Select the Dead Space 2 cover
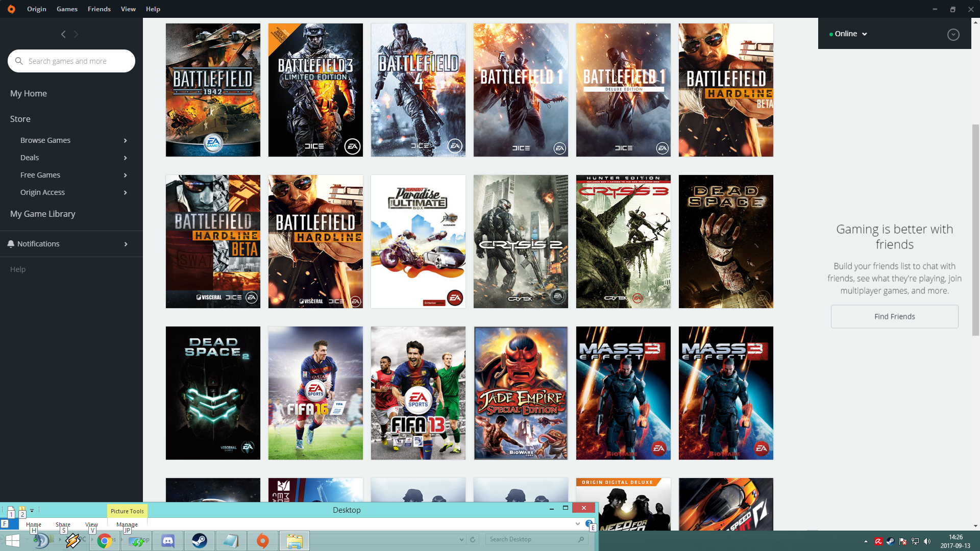The width and height of the screenshot is (980, 551). coord(213,393)
